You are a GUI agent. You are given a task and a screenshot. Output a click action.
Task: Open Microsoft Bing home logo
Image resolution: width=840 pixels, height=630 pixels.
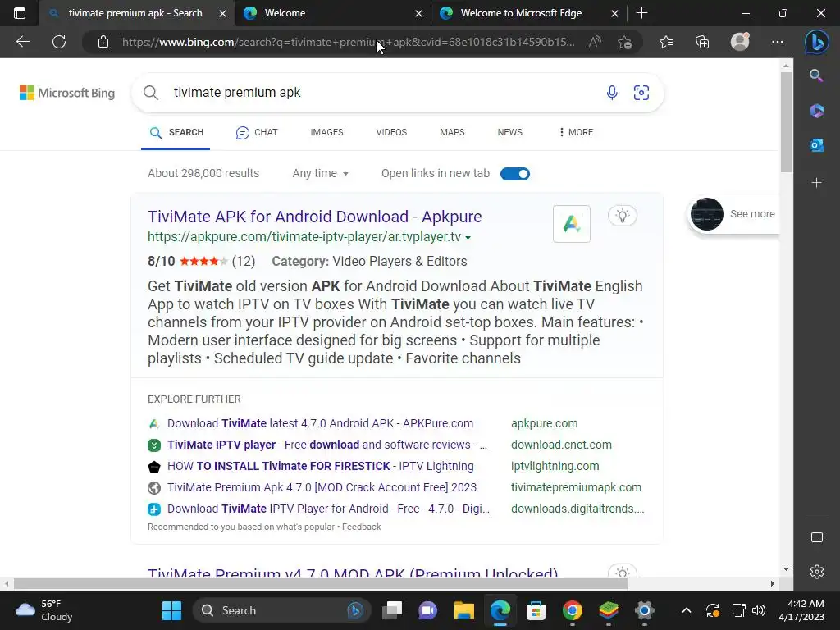pos(67,93)
